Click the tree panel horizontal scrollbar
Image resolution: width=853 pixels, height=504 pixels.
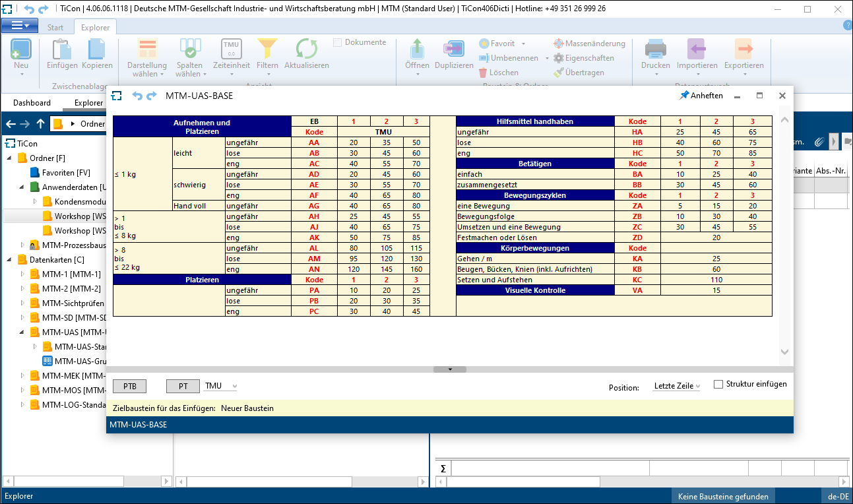coord(88,482)
